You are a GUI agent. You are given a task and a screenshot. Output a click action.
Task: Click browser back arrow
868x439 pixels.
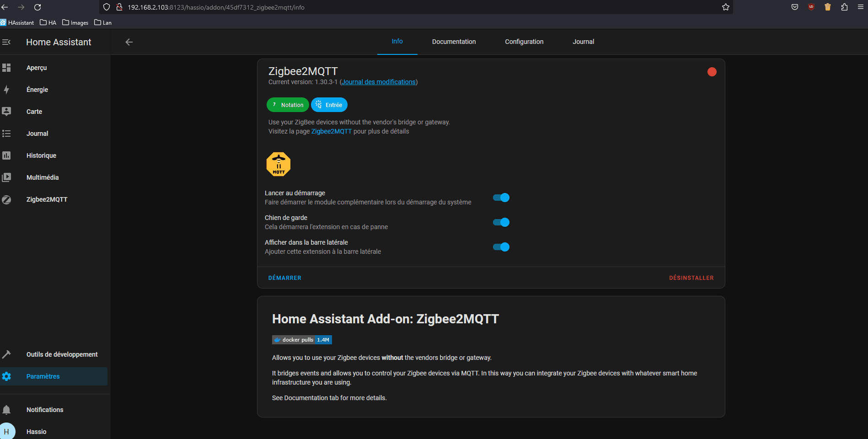[x=5, y=7]
